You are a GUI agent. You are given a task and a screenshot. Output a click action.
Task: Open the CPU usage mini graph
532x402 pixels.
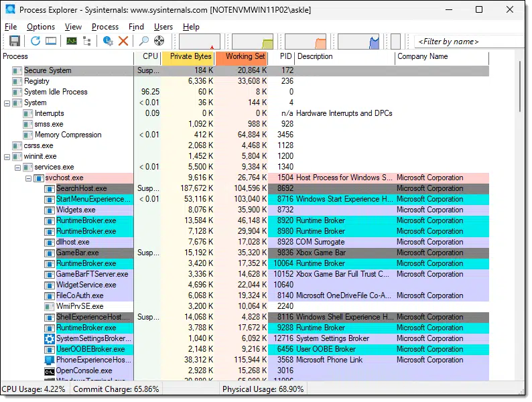click(200, 42)
